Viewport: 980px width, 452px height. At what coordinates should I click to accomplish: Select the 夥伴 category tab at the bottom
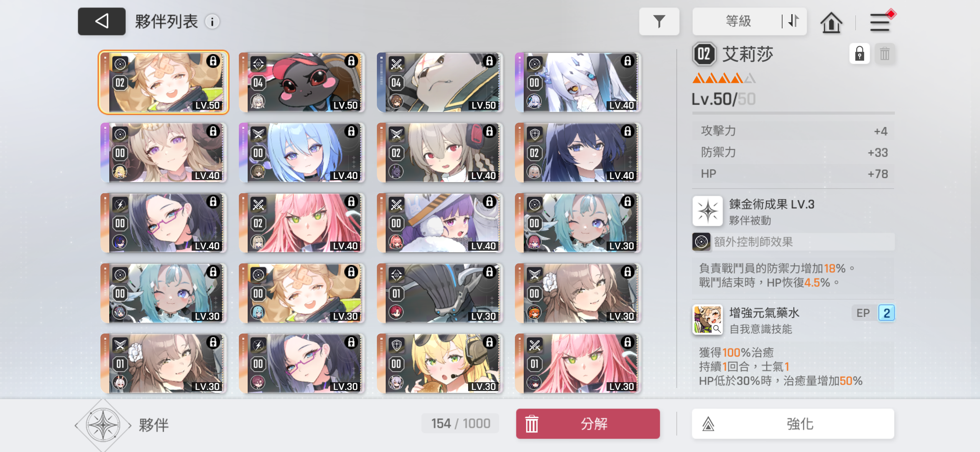123,425
